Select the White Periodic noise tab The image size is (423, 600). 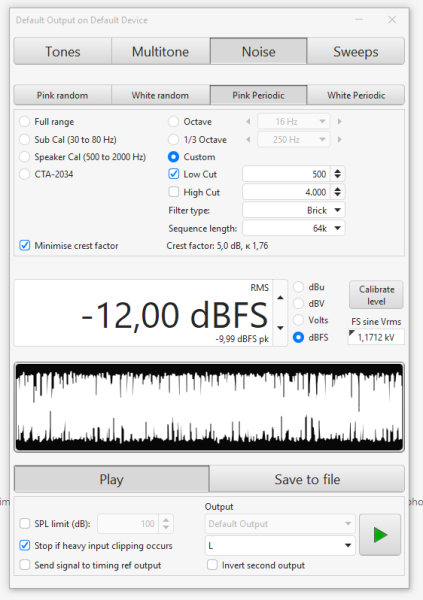(x=356, y=95)
